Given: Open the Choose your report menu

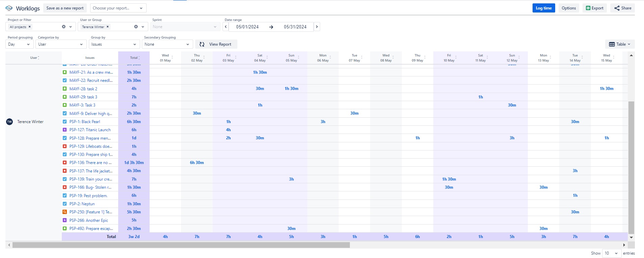Looking at the screenshot, I should click(x=118, y=8).
